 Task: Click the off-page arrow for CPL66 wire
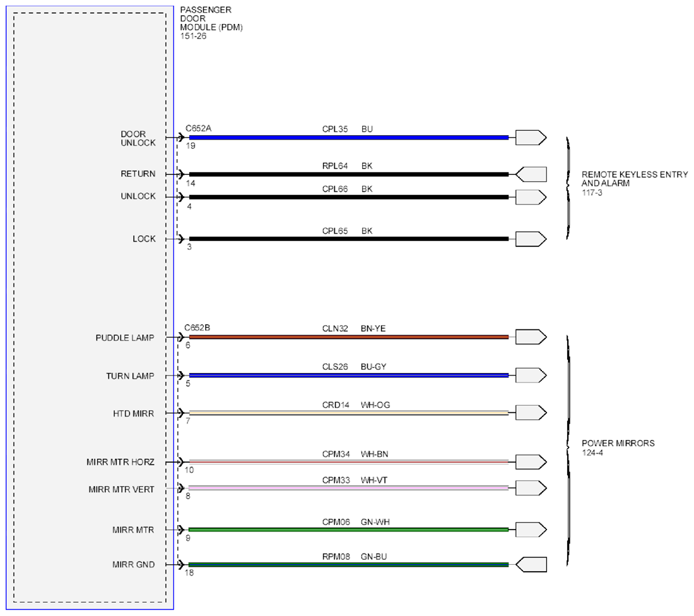tap(531, 197)
